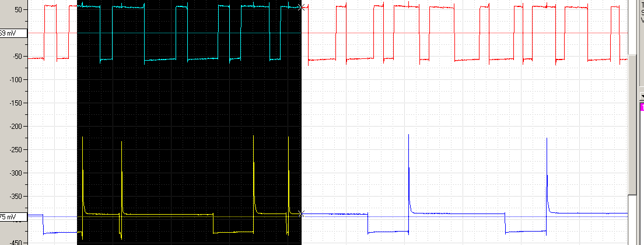Click the upper X cursor marker on cyan trace
Screen dimensions: 644x245
pos(303,7)
